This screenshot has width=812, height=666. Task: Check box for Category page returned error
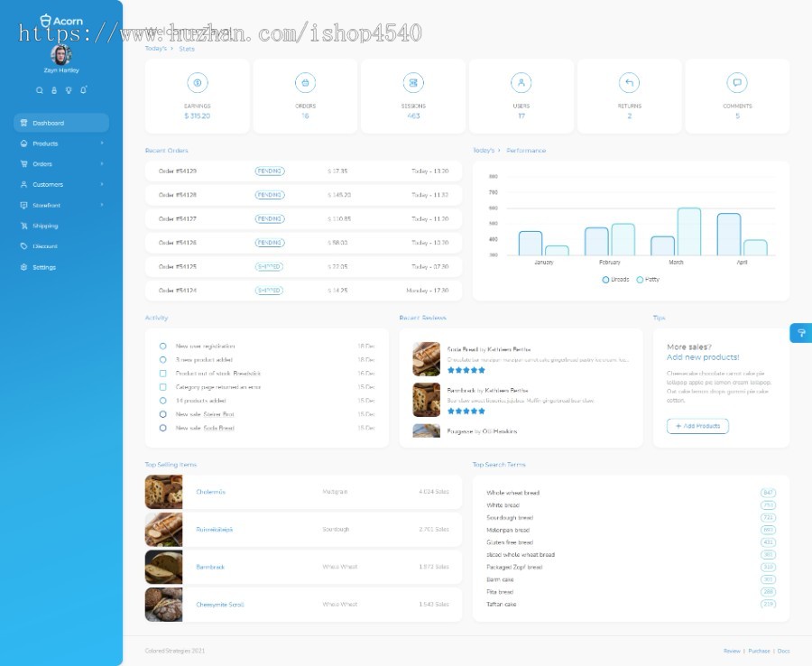click(163, 387)
